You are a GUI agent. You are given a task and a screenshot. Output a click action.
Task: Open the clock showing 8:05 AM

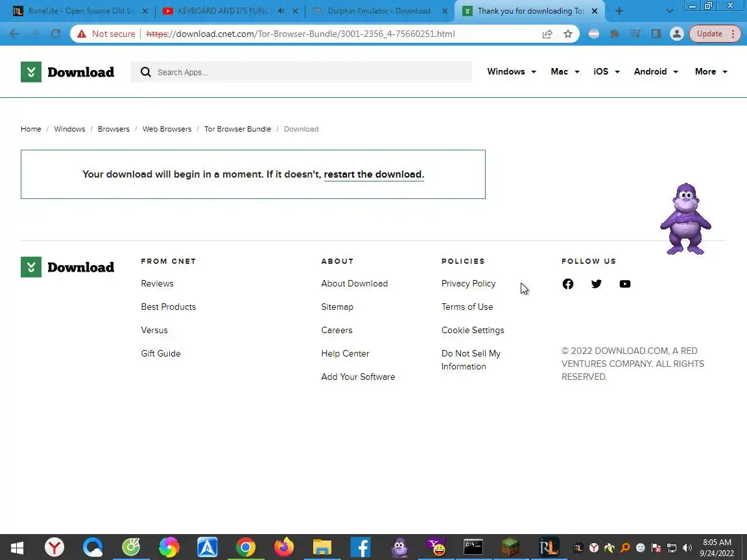[717, 548]
